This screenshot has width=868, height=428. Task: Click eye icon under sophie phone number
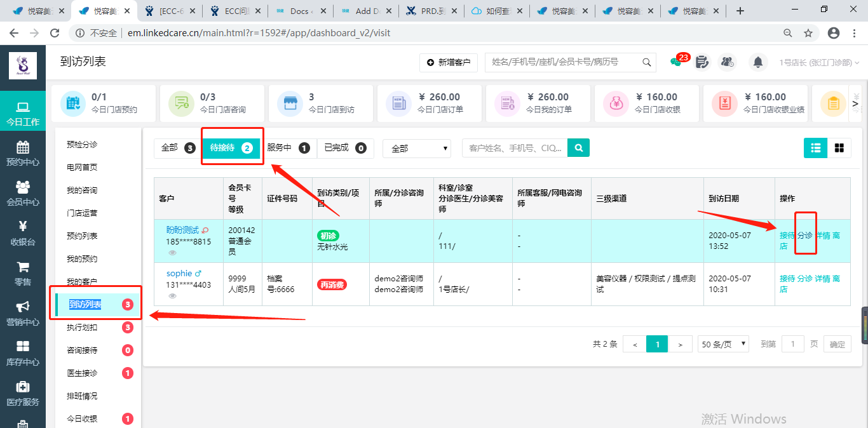pyautogui.click(x=173, y=296)
